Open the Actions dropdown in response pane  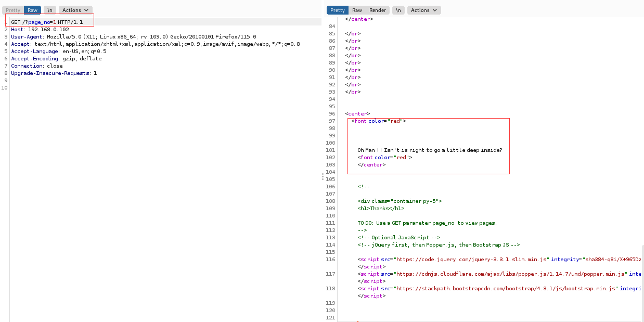pyautogui.click(x=424, y=10)
